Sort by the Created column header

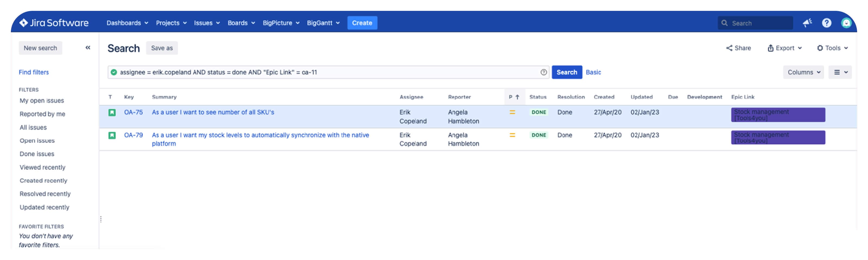click(604, 97)
